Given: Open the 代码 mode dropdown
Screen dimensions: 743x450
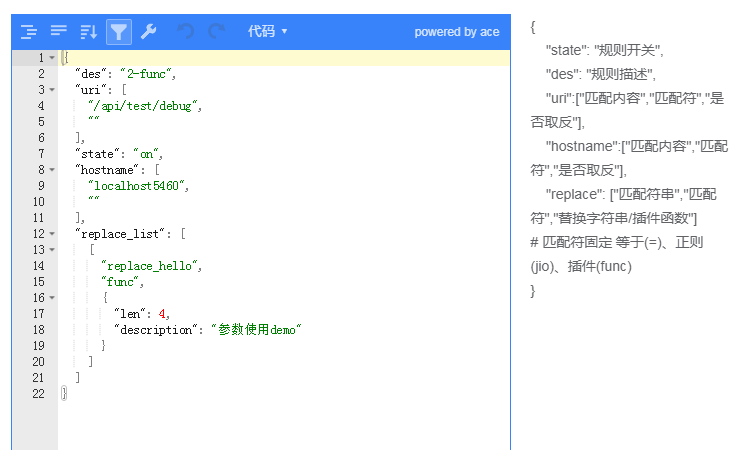Looking at the screenshot, I should [x=267, y=31].
